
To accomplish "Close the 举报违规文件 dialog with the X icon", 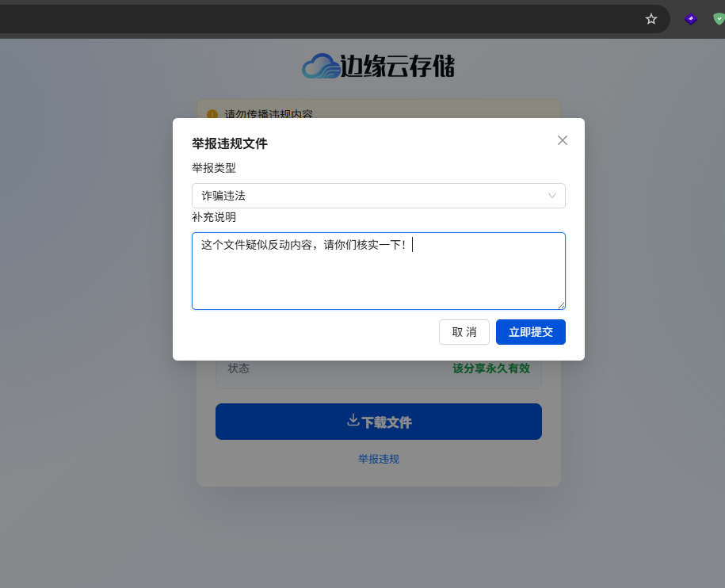I will coord(563,140).
